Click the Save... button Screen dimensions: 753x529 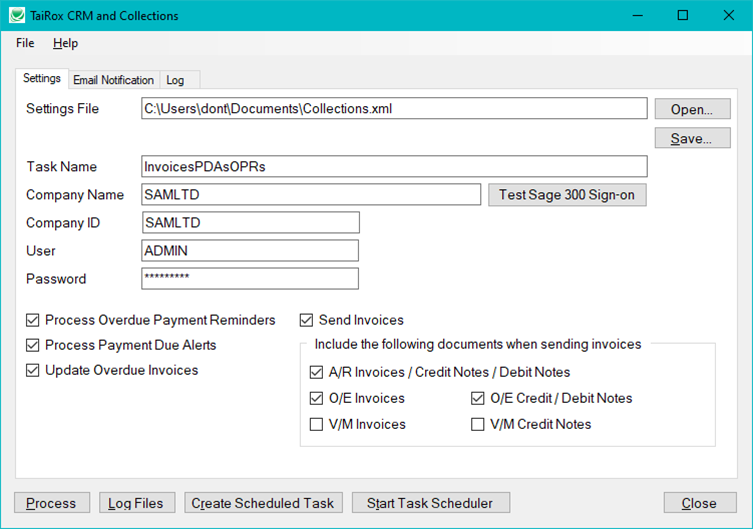[x=692, y=138]
